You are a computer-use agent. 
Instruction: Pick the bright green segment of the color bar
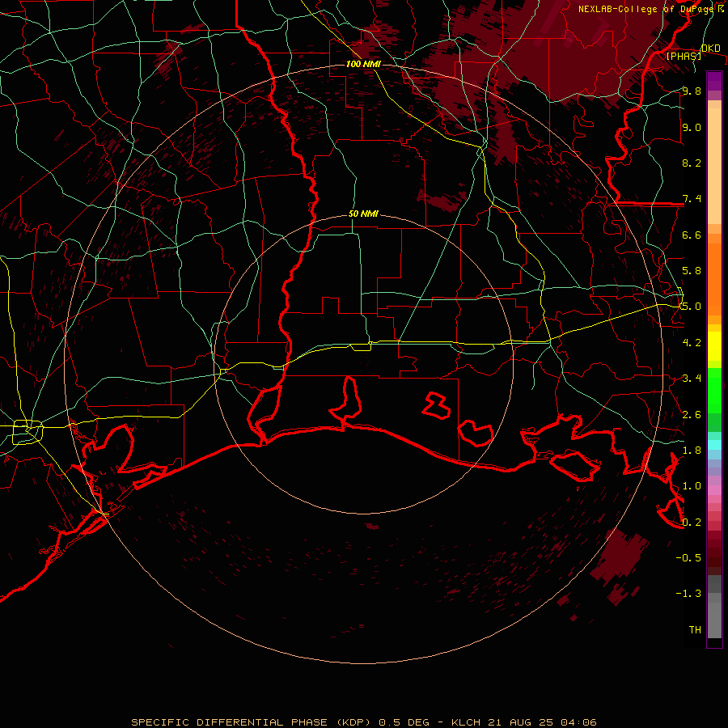tap(714, 390)
